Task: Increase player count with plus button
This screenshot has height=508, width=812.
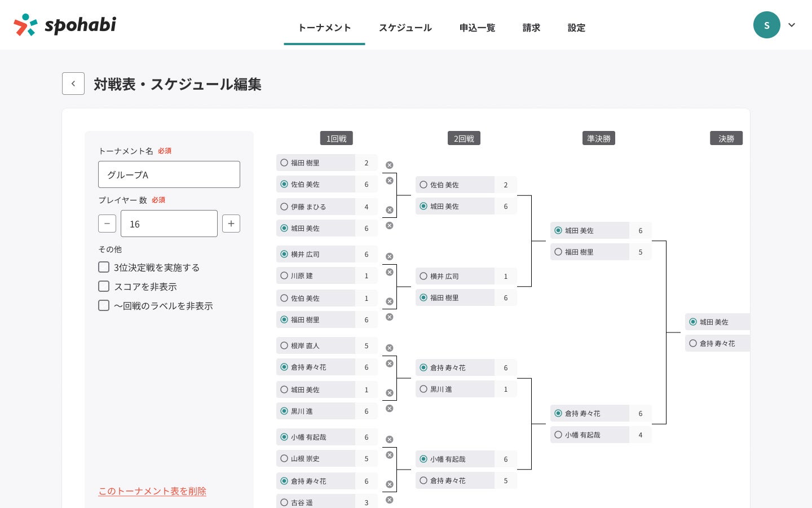Action: (x=231, y=224)
